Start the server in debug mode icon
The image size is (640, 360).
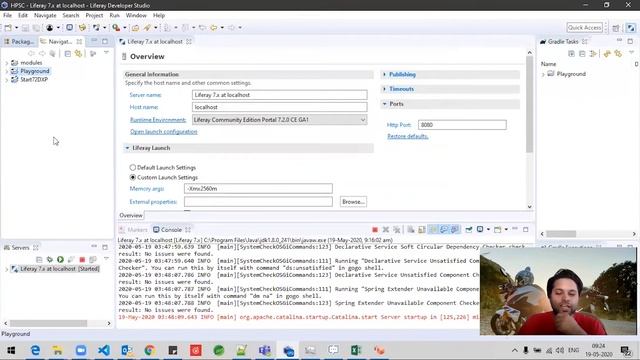pos(50,259)
